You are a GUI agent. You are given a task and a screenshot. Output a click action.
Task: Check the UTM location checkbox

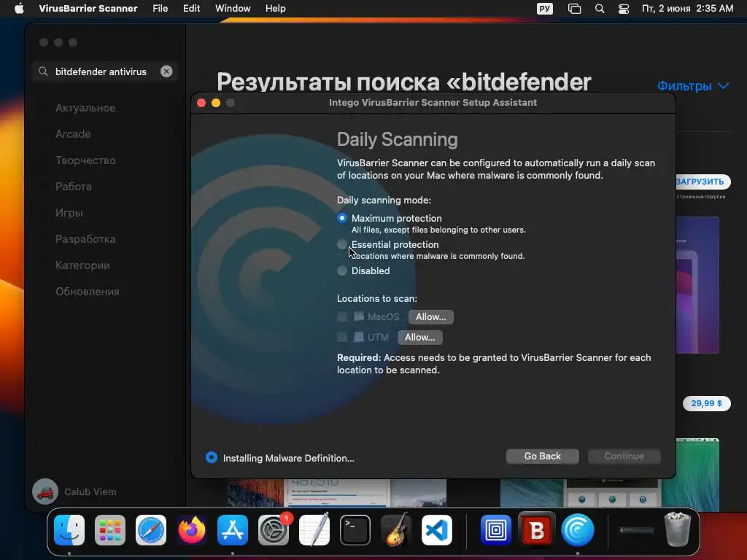pos(342,337)
